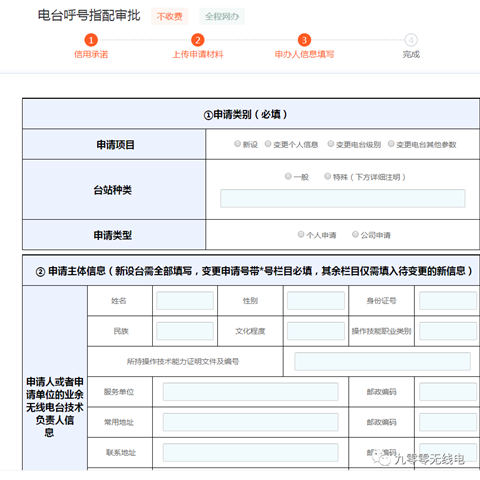Focus 邮政编码 field in 常用地址 row
This screenshot has height=480, width=480.
tap(448, 422)
